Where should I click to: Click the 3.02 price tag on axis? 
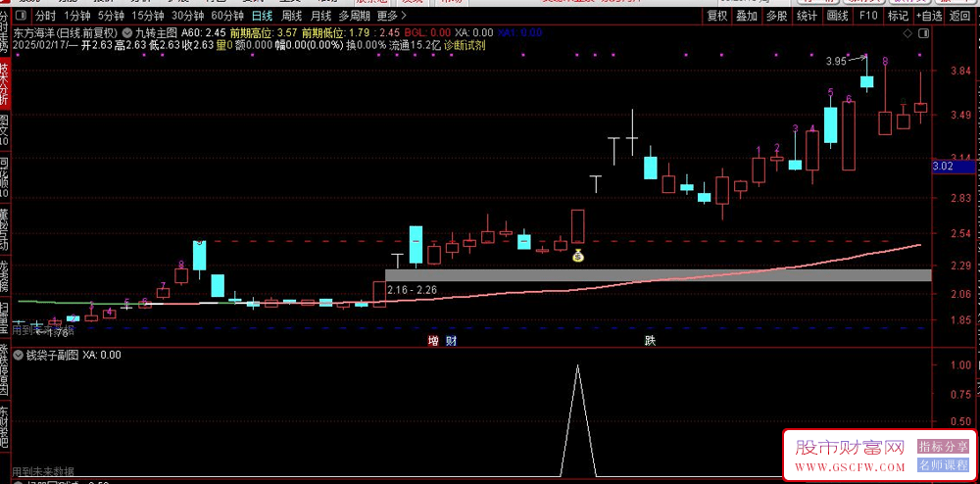[952, 167]
